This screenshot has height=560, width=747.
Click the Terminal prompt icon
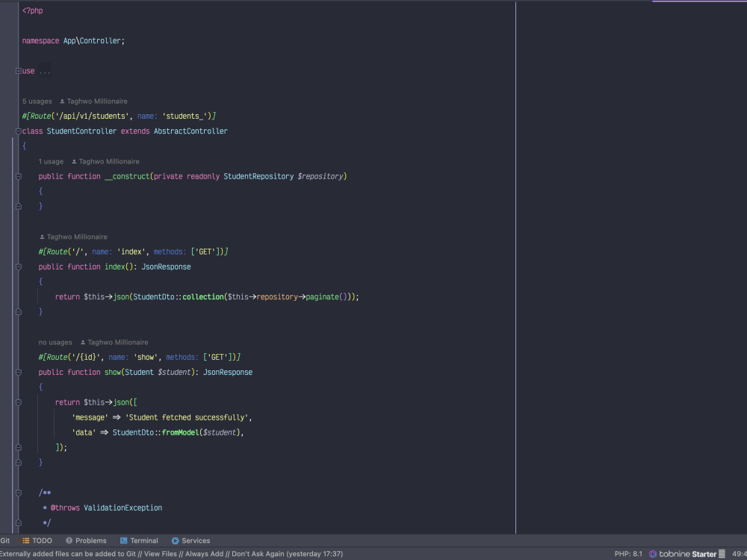tap(123, 541)
